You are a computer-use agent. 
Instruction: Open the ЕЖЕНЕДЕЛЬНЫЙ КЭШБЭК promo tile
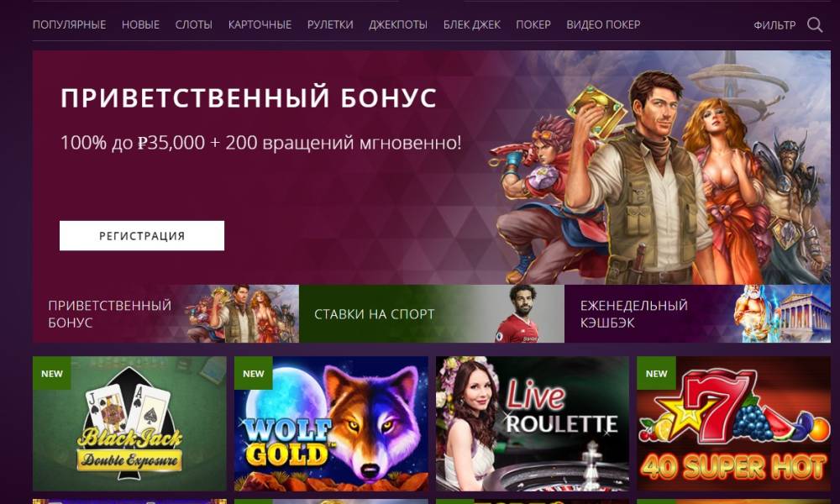pos(697,314)
